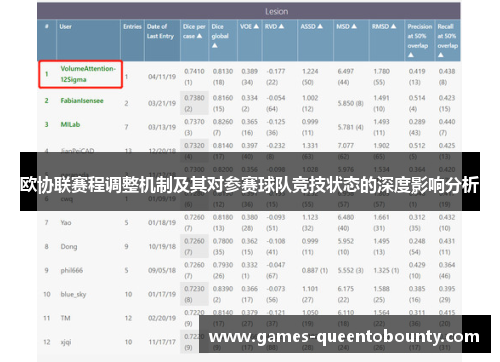
Task: Click Dice per case 0.7370 value
Action: (194, 122)
